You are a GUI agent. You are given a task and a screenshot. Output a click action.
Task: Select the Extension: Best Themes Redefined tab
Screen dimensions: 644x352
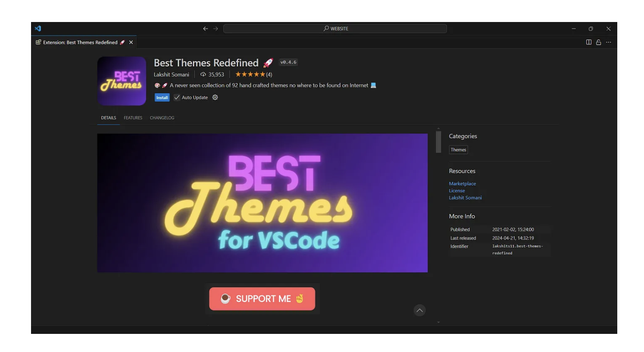[84, 42]
